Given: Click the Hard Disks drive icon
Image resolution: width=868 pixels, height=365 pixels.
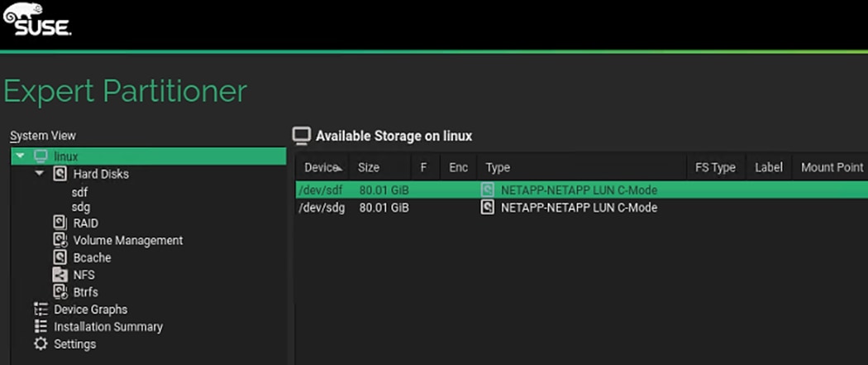Looking at the screenshot, I should pyautogui.click(x=60, y=174).
